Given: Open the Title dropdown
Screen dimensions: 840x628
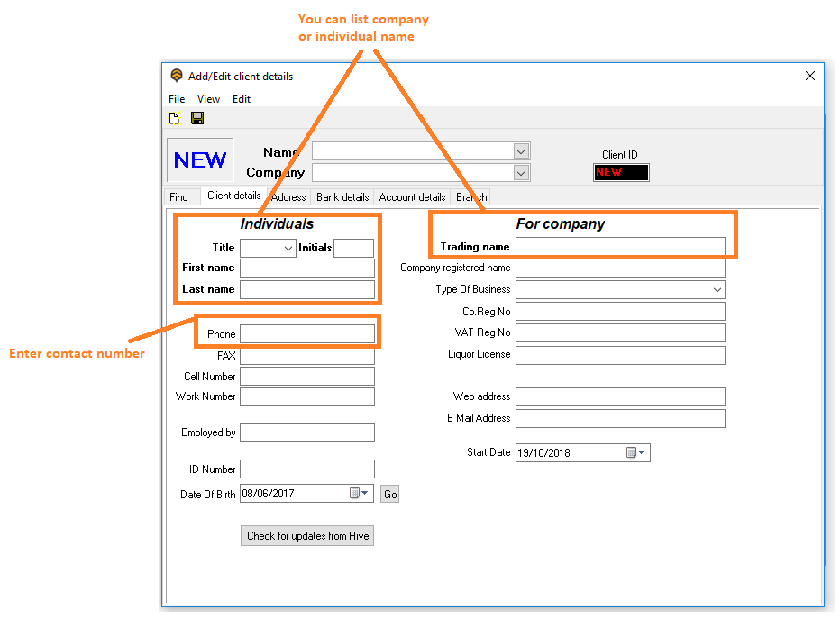Looking at the screenshot, I should tap(288, 248).
